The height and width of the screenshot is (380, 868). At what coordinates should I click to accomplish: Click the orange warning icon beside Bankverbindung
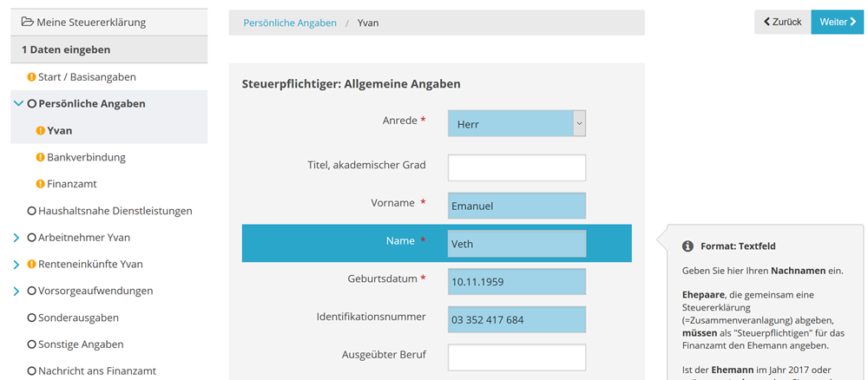[x=40, y=158]
